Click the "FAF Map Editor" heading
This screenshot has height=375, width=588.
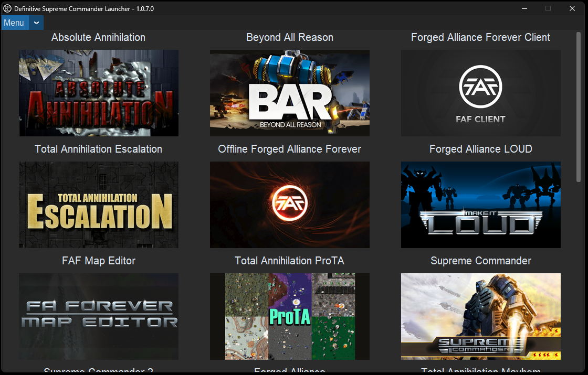point(99,261)
